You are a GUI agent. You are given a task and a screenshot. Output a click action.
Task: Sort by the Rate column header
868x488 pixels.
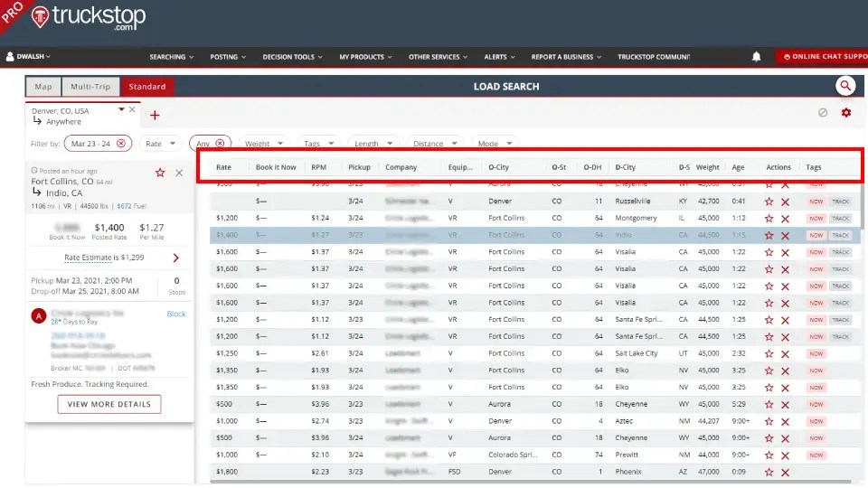click(x=223, y=167)
